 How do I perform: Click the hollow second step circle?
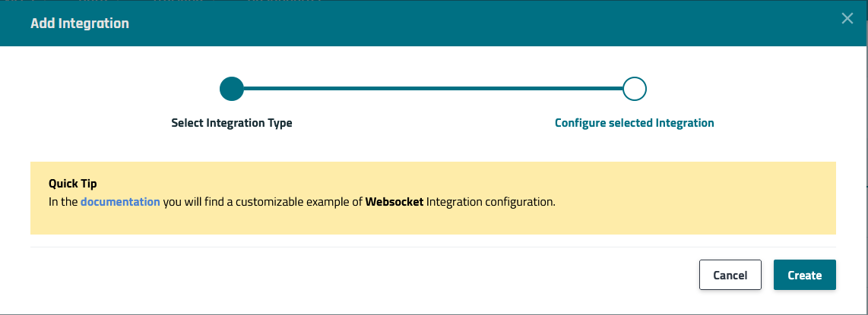click(x=635, y=89)
